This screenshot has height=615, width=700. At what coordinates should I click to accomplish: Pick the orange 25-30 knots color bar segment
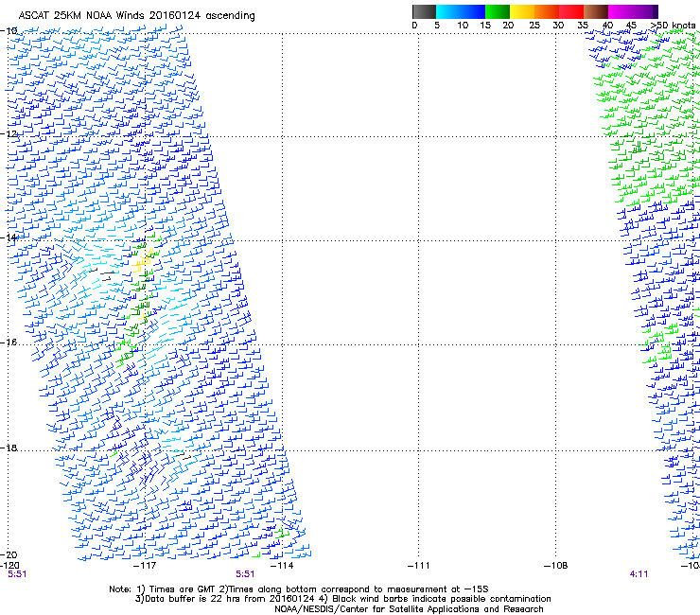[547, 11]
